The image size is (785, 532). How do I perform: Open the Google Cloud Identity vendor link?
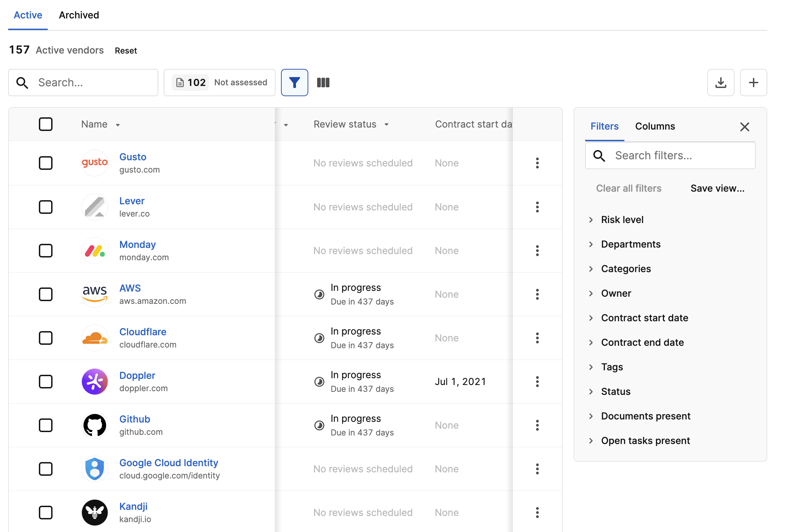coord(169,463)
